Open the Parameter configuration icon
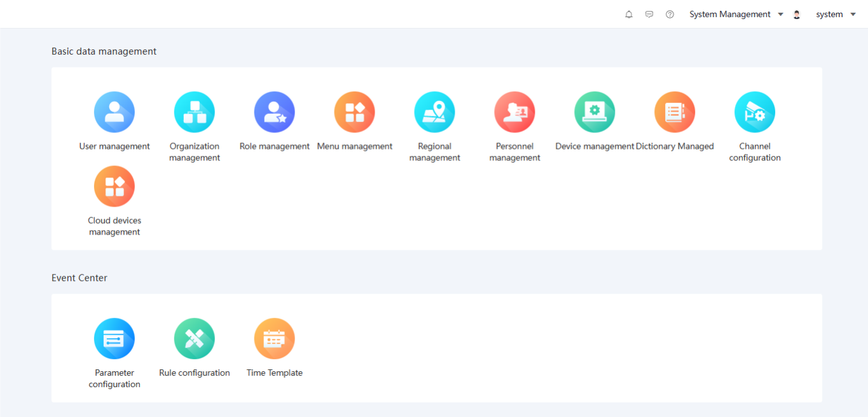This screenshot has width=868, height=417. (114, 339)
